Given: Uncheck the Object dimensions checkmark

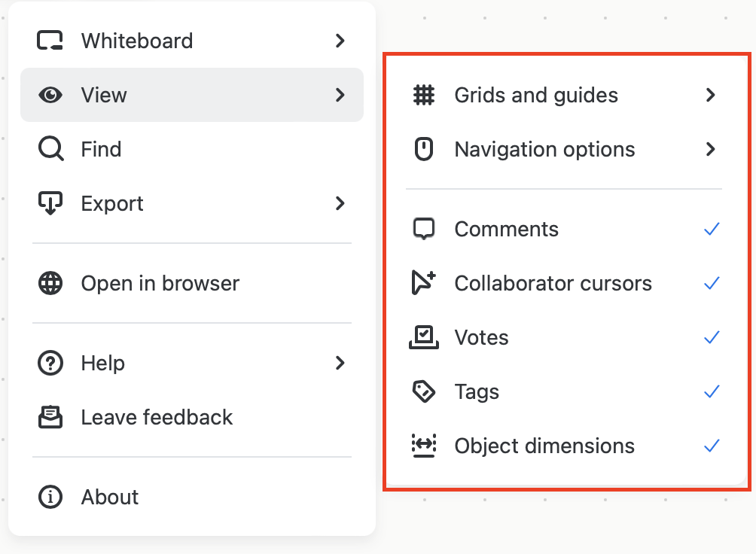Looking at the screenshot, I should pyautogui.click(x=712, y=446).
